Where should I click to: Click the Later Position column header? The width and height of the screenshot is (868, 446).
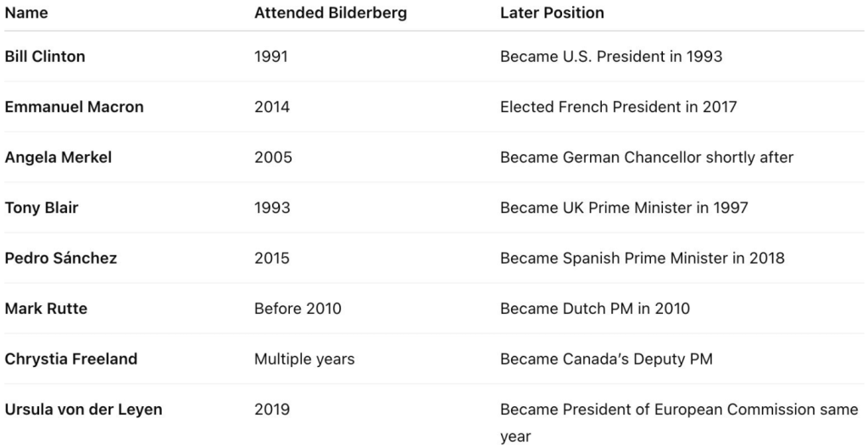point(552,14)
